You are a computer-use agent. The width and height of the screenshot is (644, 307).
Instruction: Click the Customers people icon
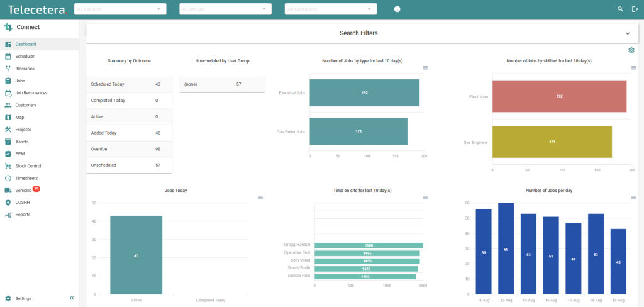tap(8, 105)
